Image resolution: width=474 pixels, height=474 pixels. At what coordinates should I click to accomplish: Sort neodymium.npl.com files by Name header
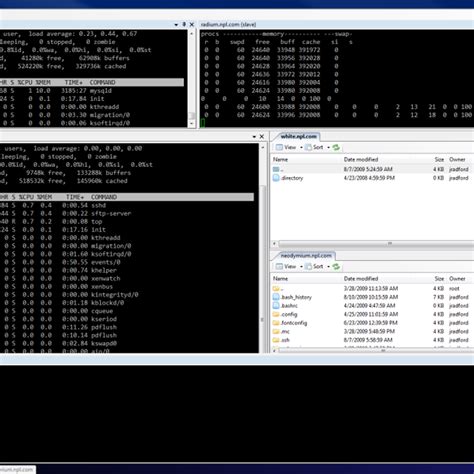coord(280,278)
